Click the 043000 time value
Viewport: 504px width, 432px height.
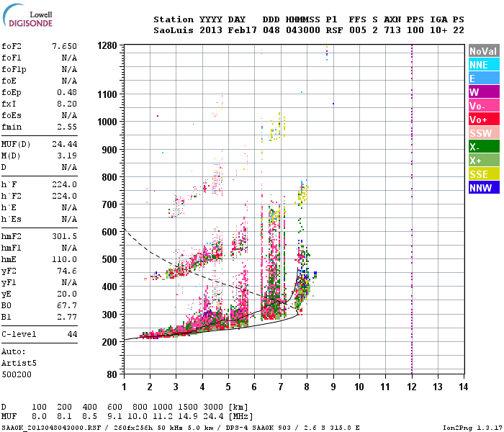[303, 30]
